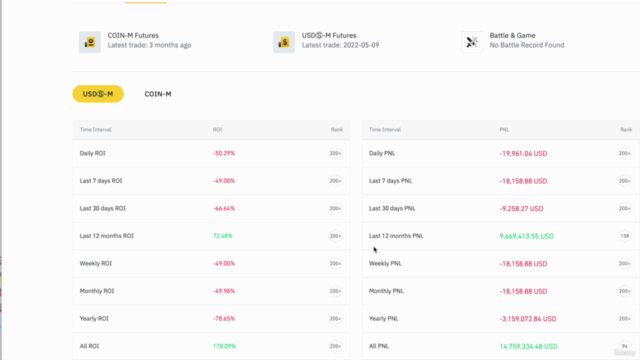Click the Monthly PNL row label

[x=387, y=291]
